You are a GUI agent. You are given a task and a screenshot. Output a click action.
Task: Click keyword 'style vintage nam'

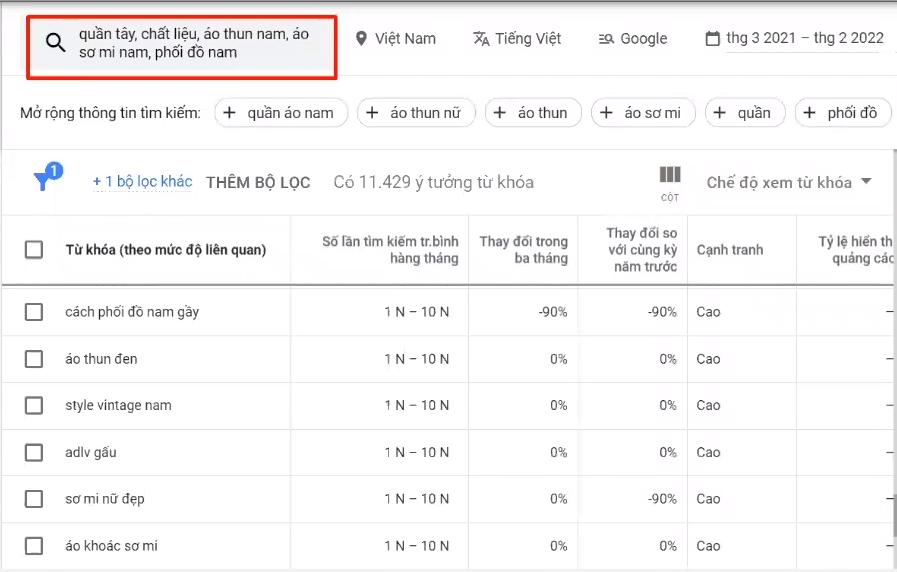click(118, 405)
